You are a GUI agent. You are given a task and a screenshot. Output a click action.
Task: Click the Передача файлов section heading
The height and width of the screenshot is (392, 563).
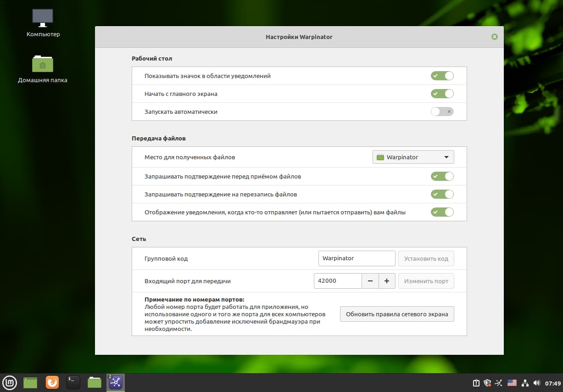(159, 138)
